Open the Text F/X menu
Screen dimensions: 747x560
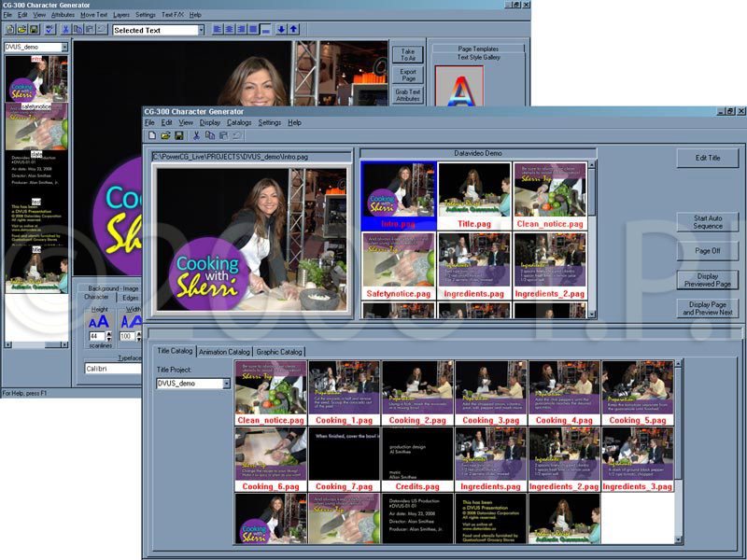tap(173, 15)
